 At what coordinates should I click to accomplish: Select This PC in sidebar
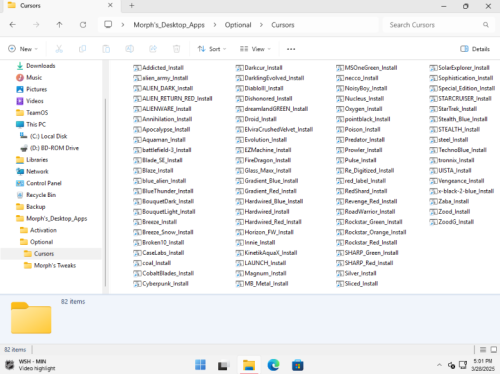[36, 124]
